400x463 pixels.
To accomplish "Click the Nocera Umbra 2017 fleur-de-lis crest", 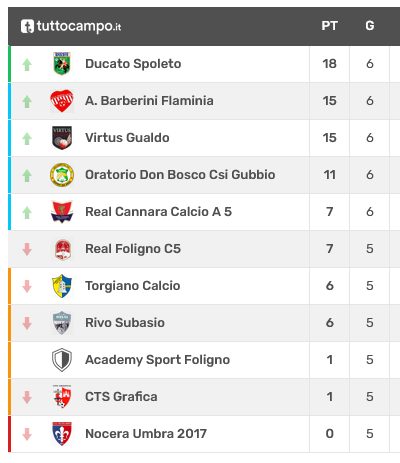I will 62,434.
